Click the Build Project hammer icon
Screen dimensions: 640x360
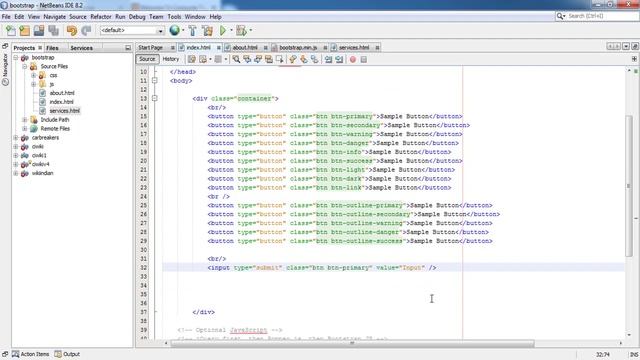click(192, 31)
